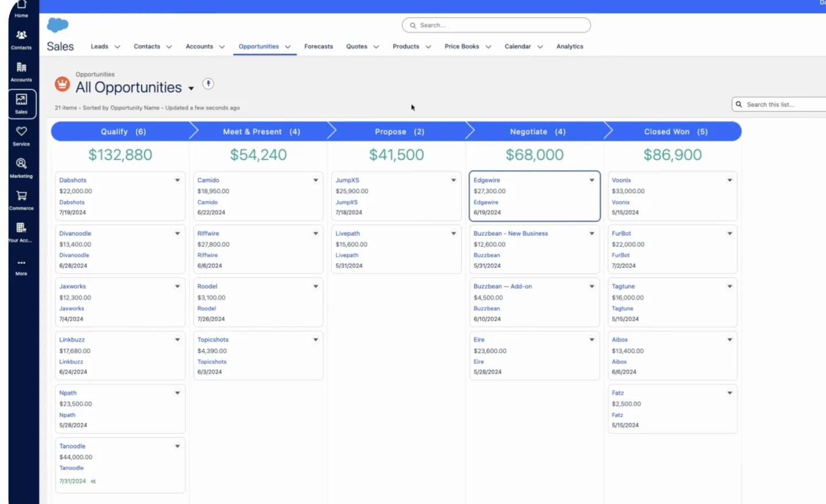Click the magnifier icon in list search

pos(739,104)
